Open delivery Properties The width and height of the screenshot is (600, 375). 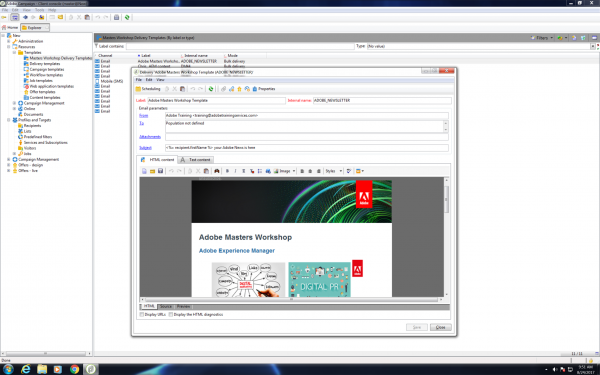tap(264, 89)
